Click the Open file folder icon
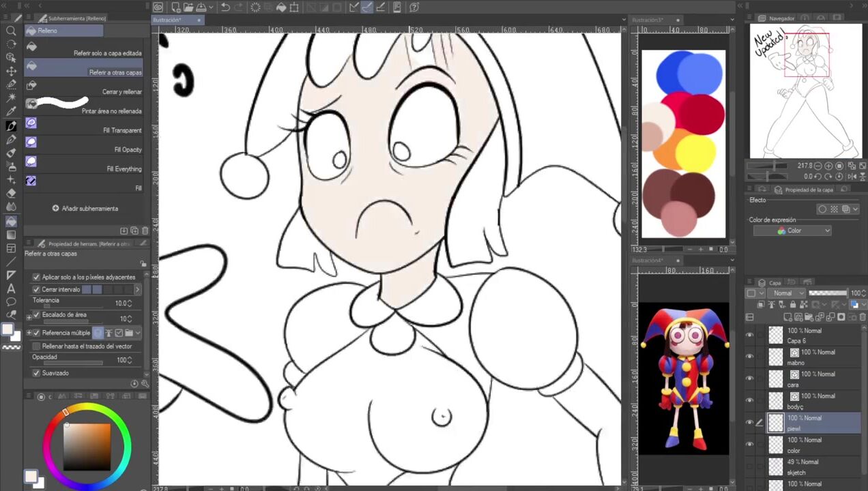868x491 pixels. coord(188,8)
